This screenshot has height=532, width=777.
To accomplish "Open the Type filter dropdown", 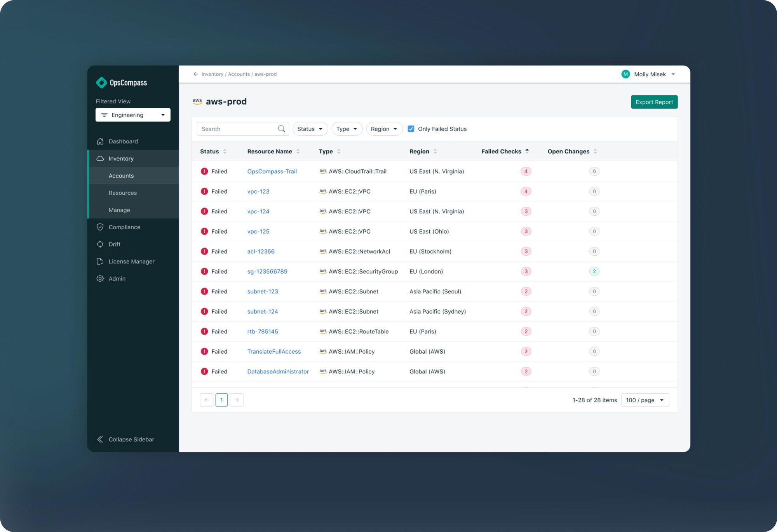I will 347,129.
